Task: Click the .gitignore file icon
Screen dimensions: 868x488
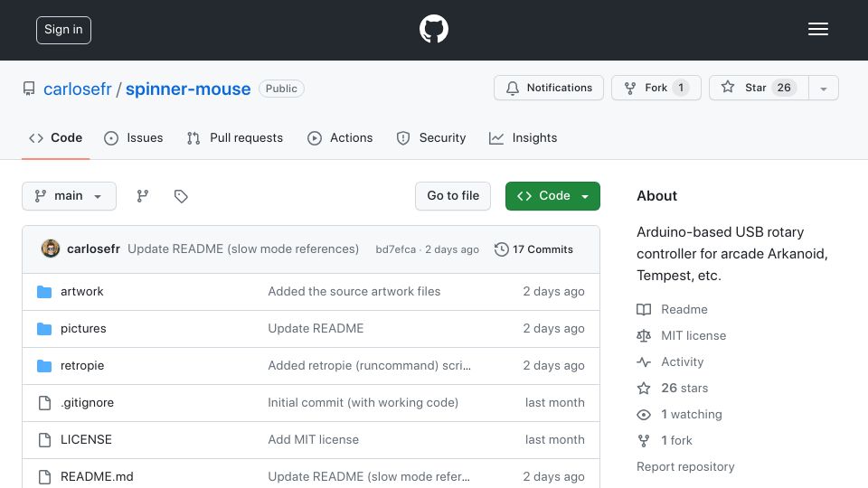Action: coord(44,403)
